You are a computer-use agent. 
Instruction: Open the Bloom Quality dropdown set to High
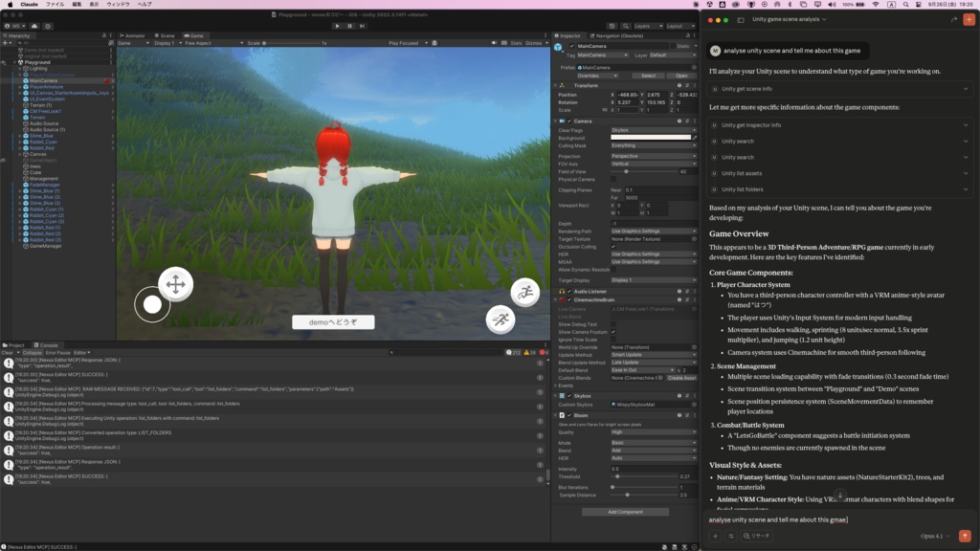pyautogui.click(x=654, y=432)
